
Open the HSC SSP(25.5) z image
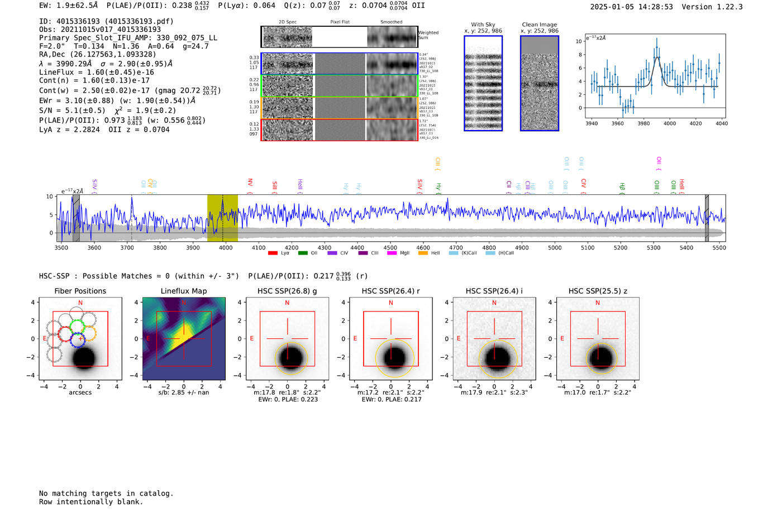point(598,339)
